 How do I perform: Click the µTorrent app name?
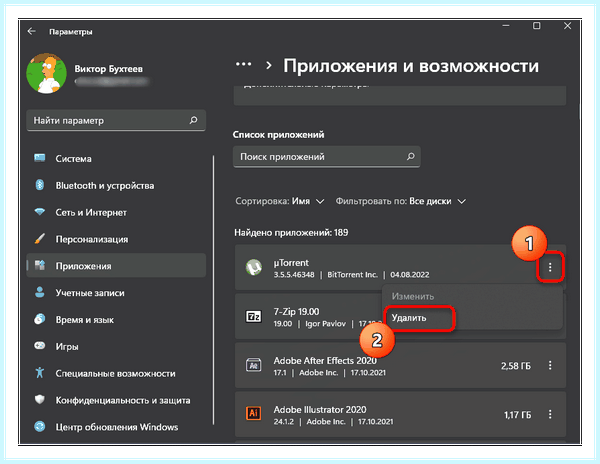(x=291, y=263)
